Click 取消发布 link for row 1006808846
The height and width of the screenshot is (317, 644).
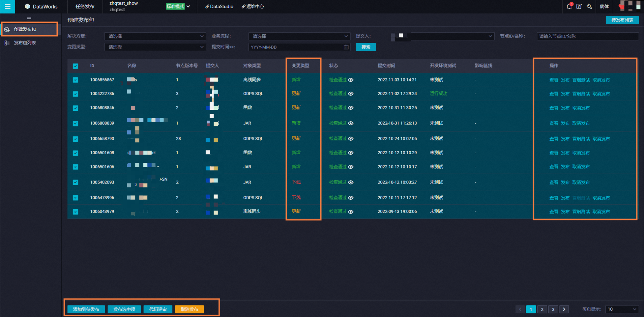(x=581, y=108)
